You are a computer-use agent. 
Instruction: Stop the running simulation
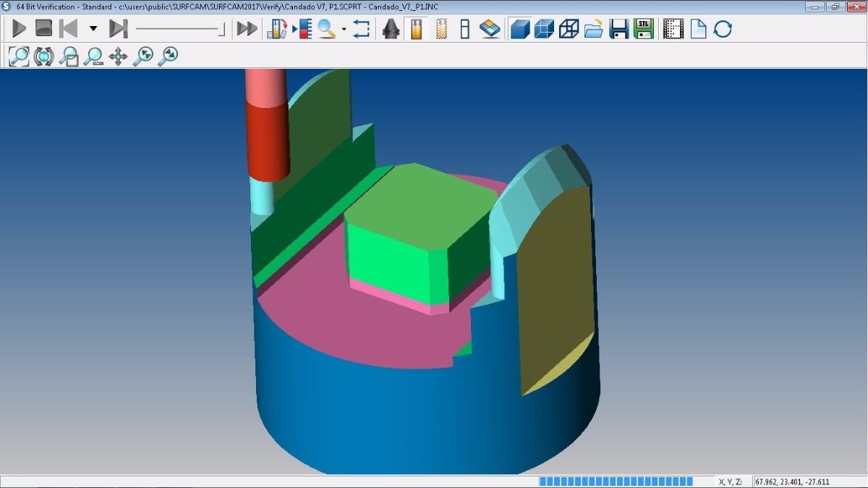click(x=46, y=30)
